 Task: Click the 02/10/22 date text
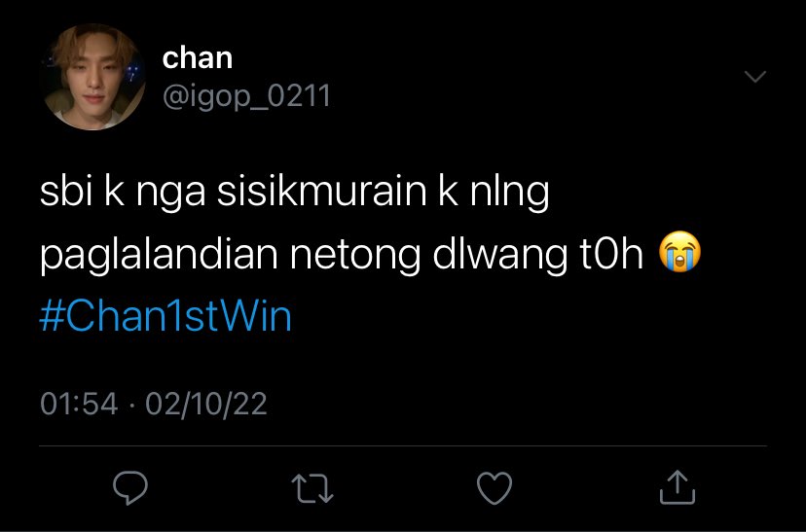point(206,404)
